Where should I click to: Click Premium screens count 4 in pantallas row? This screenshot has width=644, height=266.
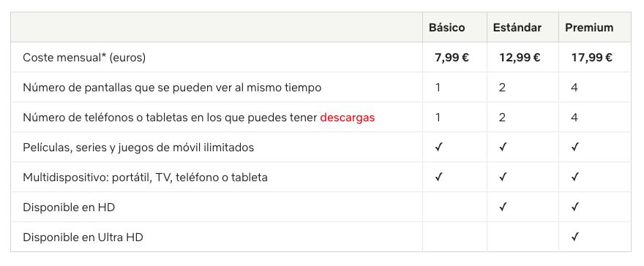coord(574,88)
